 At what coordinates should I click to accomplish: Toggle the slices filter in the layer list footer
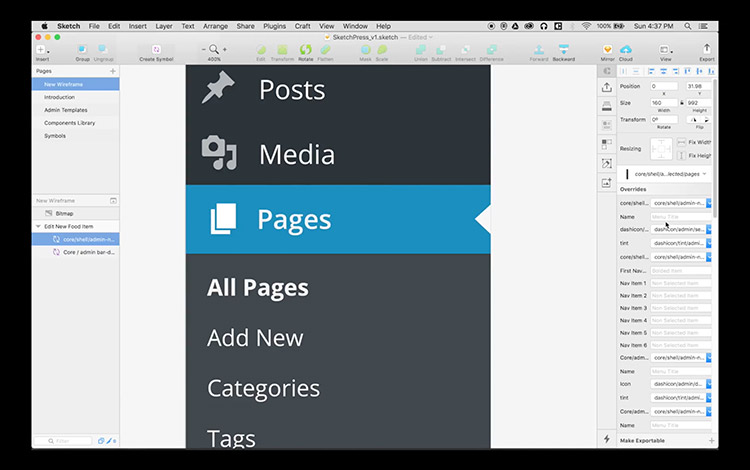pos(109,441)
